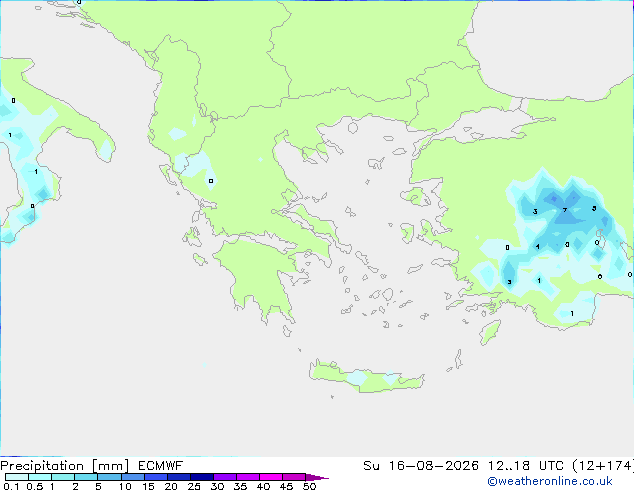The width and height of the screenshot is (634, 490).
Task: Click the '10' legend label
Action: click(x=125, y=486)
